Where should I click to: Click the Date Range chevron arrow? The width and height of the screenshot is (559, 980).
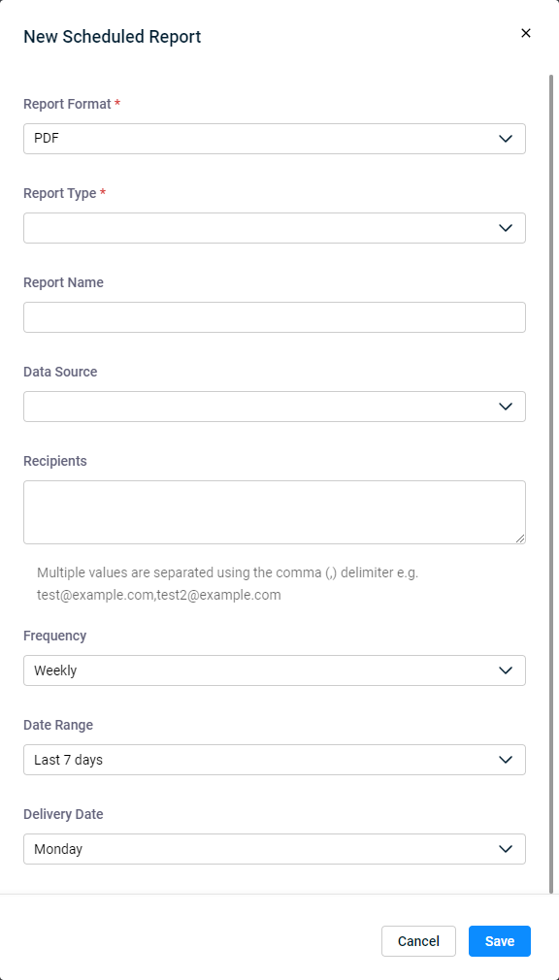click(x=506, y=760)
